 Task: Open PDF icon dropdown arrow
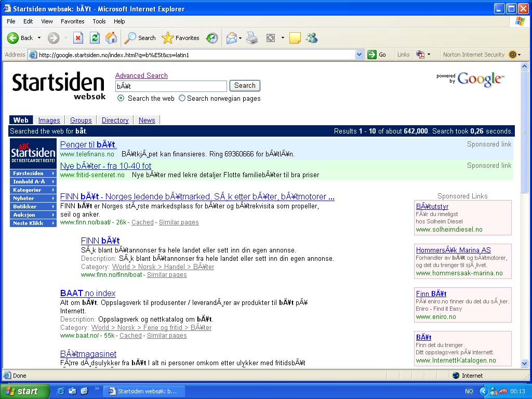pos(429,55)
